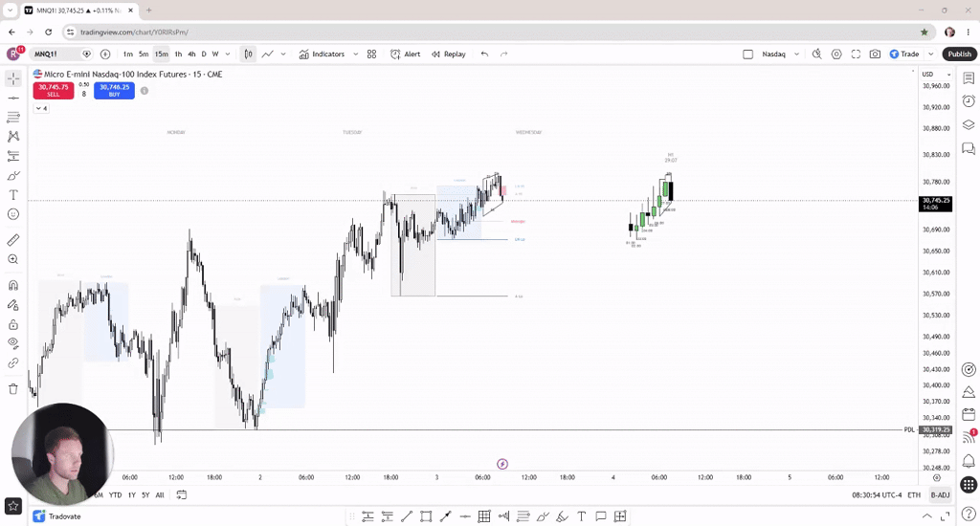This screenshot has height=526, width=980.
Task: Open the notifications bell icon
Action: tap(969, 461)
